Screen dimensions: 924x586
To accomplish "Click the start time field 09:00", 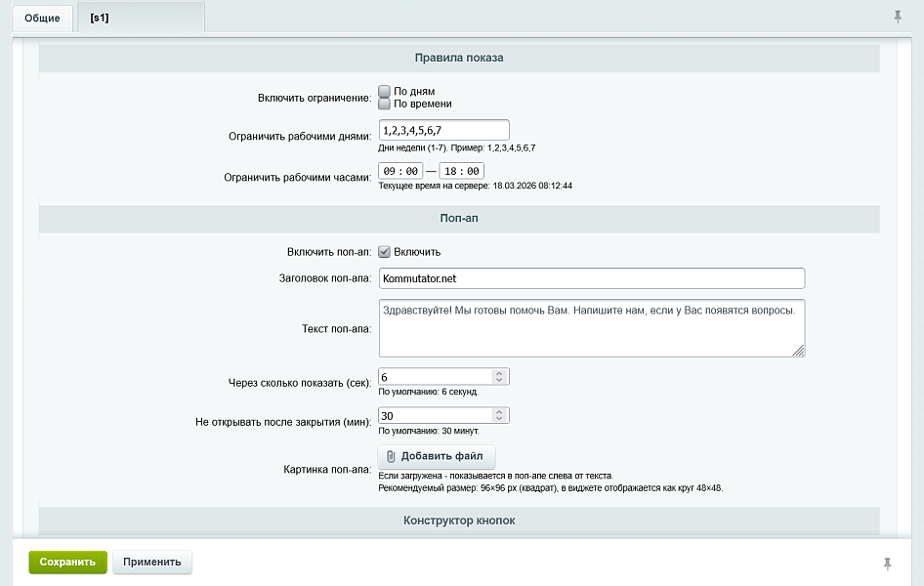I will (x=400, y=171).
